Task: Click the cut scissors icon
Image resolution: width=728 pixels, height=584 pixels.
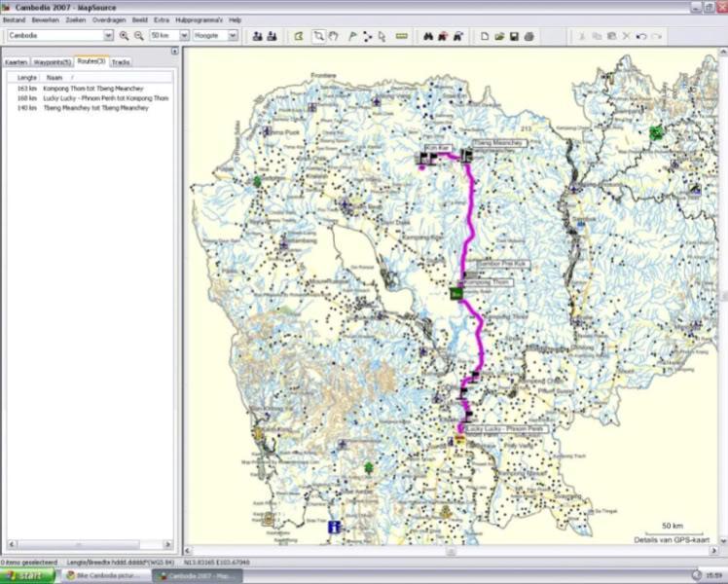Action: point(582,36)
